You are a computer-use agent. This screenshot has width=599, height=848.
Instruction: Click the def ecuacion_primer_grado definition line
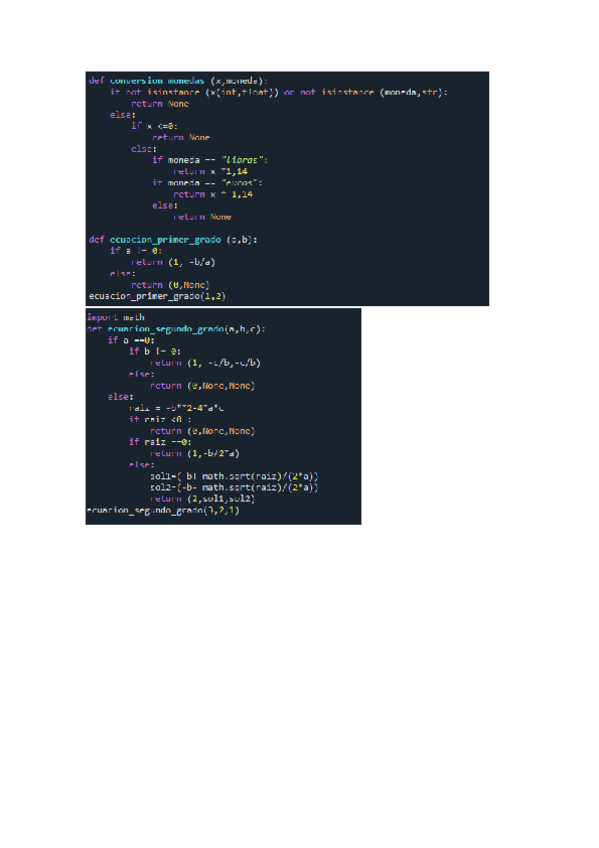[173, 240]
